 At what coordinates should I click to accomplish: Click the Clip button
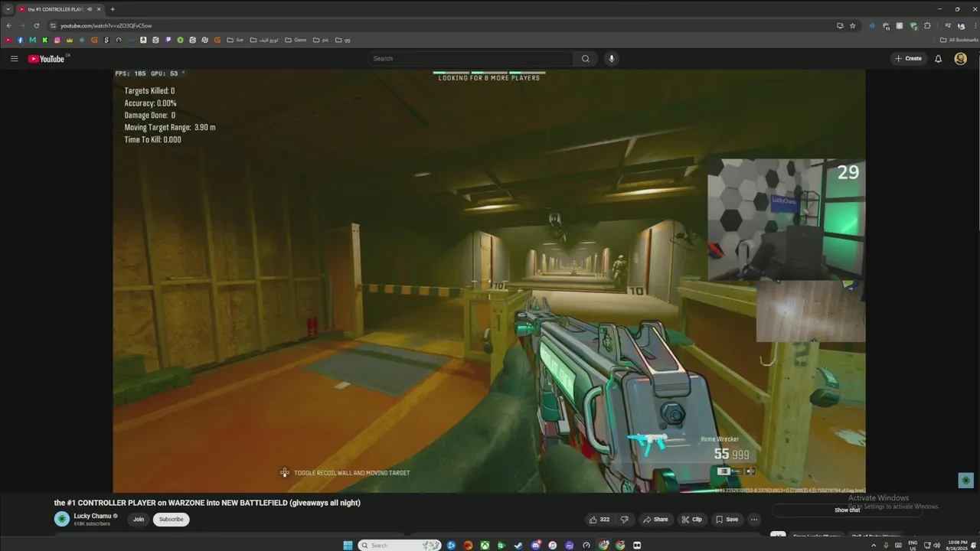point(691,519)
